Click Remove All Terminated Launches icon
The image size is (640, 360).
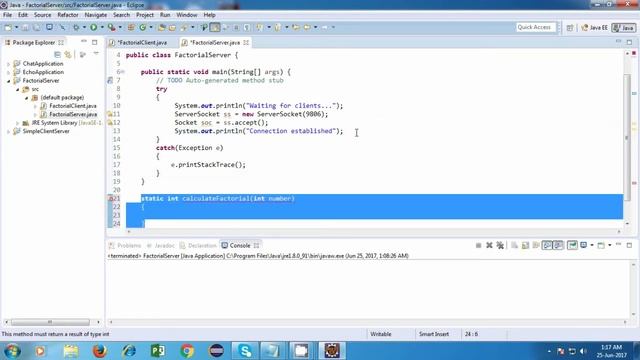(x=500, y=245)
